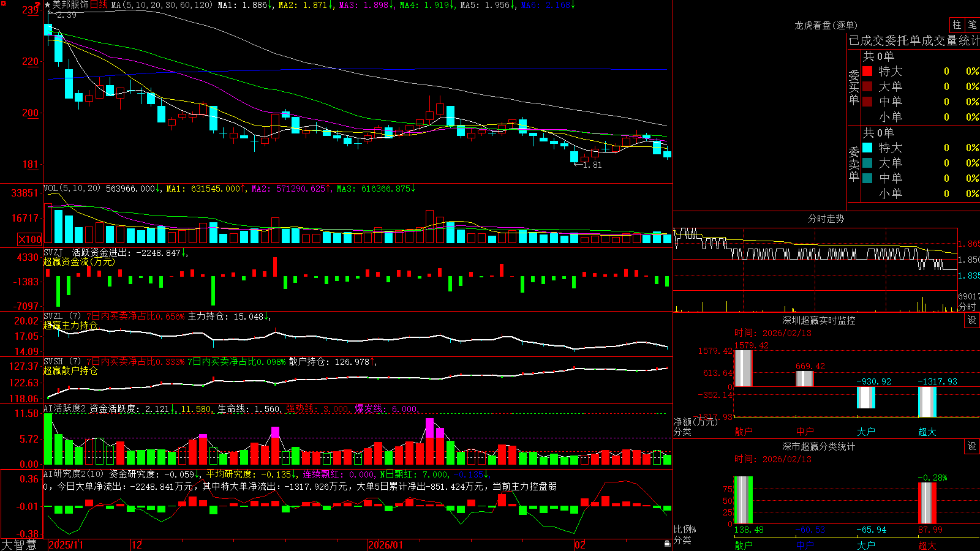
Task: Click the red square icon in chart corner
Action: click(2, 3)
